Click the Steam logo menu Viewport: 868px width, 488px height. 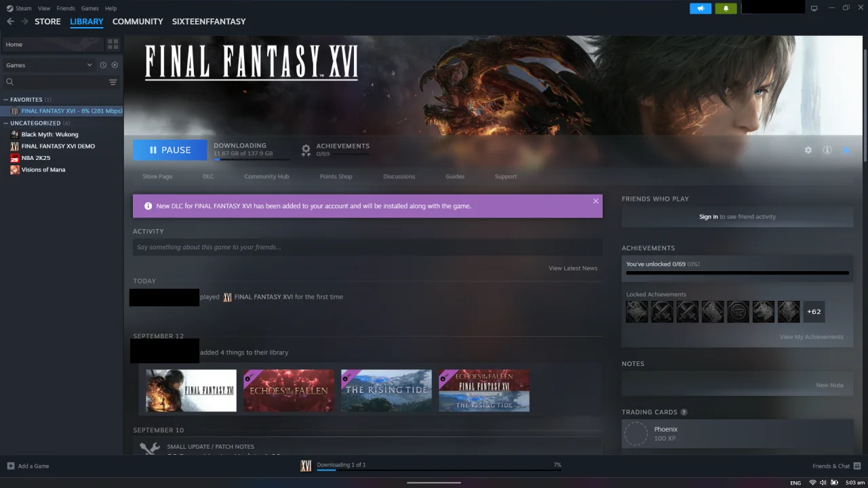[19, 8]
